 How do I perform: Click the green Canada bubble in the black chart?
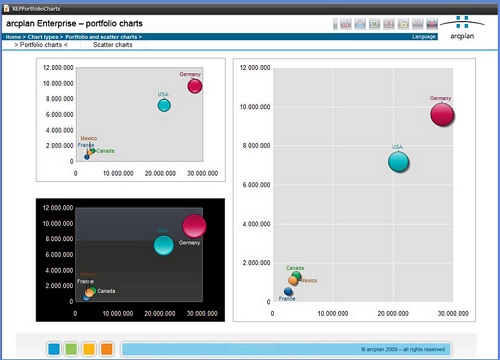pos(94,290)
